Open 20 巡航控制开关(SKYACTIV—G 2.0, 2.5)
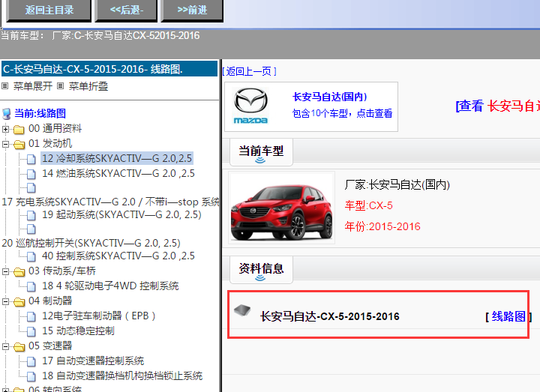The height and width of the screenshot is (392, 540). tap(91, 243)
